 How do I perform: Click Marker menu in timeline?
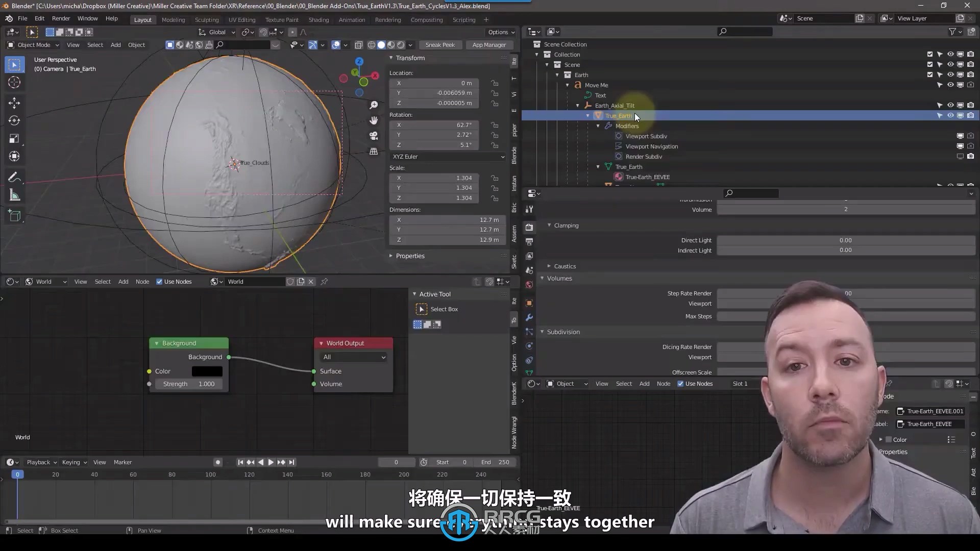[x=122, y=462]
